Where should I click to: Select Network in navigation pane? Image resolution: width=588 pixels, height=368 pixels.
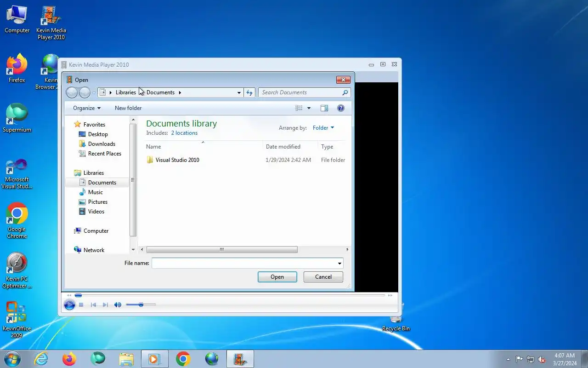point(94,250)
